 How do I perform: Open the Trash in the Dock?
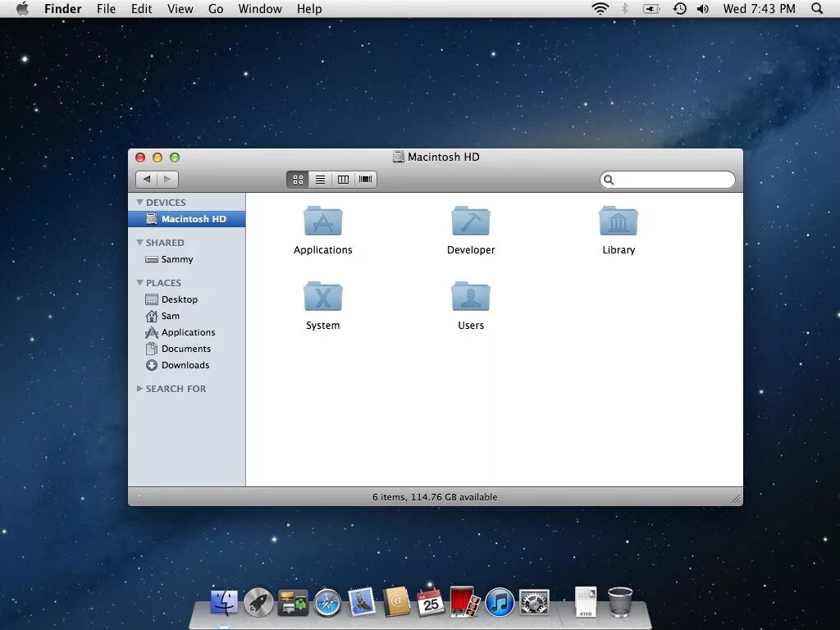[x=620, y=602]
